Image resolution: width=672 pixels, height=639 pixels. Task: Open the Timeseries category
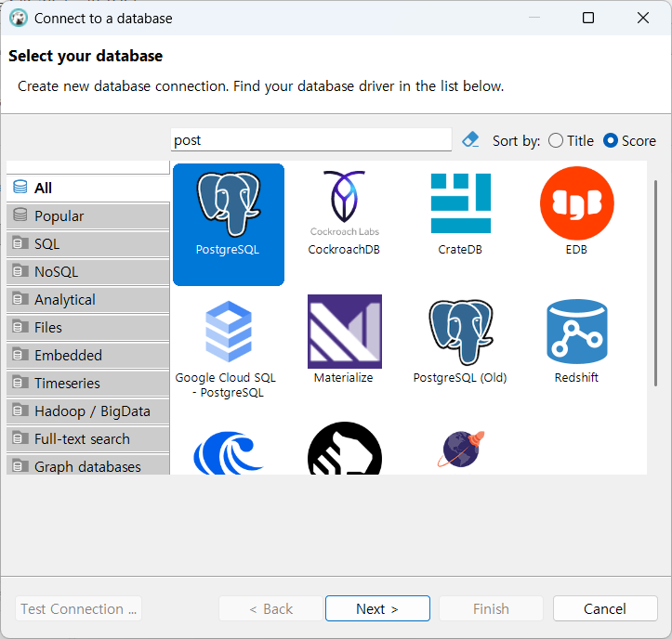[88, 383]
